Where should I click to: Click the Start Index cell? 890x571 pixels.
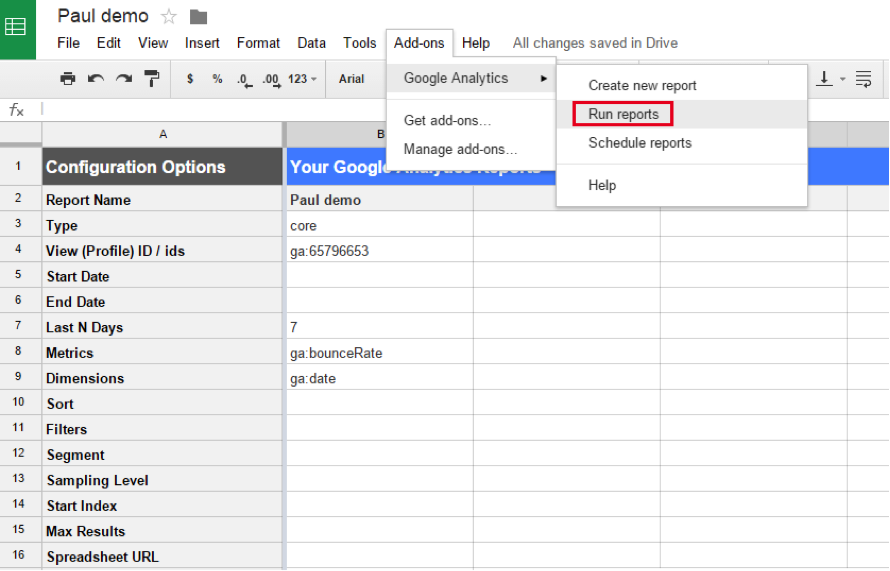[x=162, y=506]
